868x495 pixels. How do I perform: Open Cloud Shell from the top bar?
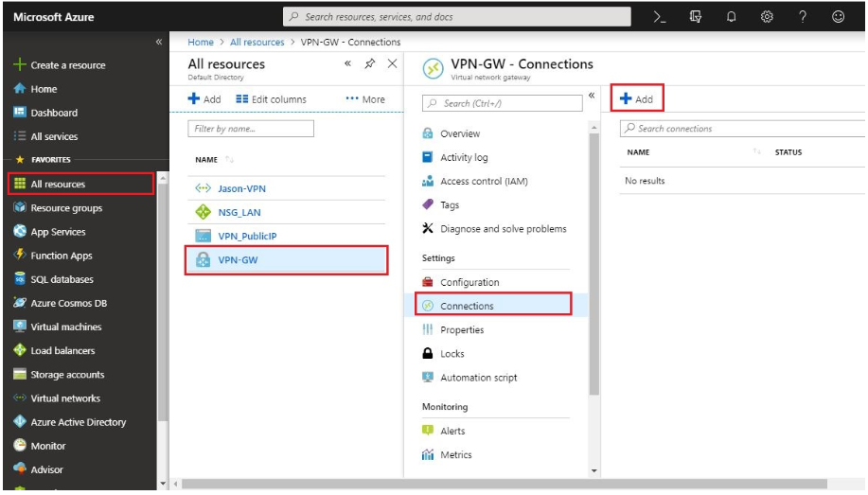pyautogui.click(x=661, y=17)
